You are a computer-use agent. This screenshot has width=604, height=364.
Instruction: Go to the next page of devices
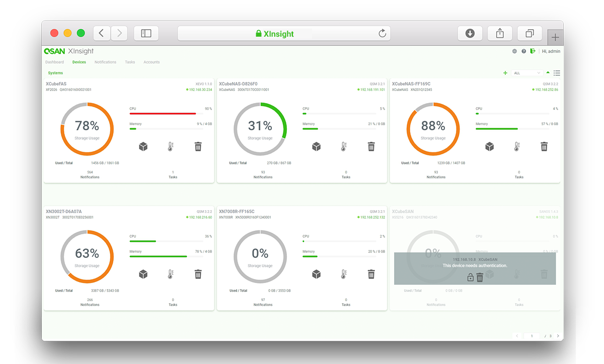point(558,336)
